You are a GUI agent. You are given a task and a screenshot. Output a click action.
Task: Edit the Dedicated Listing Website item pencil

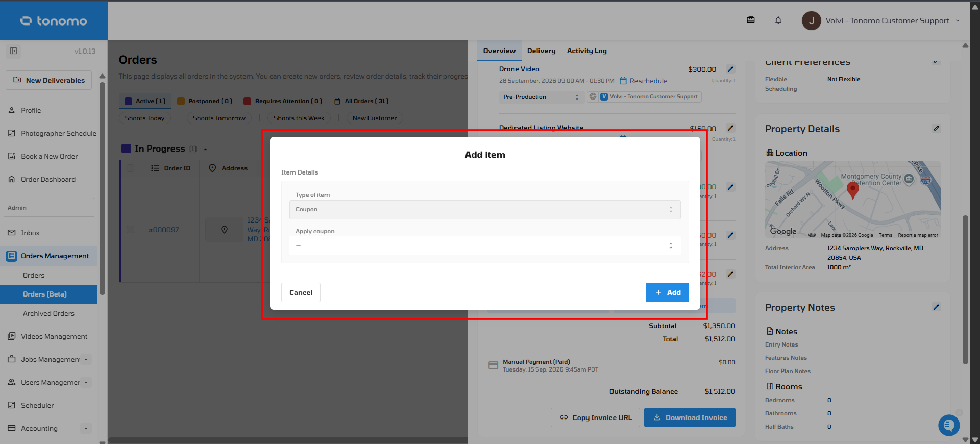(730, 128)
